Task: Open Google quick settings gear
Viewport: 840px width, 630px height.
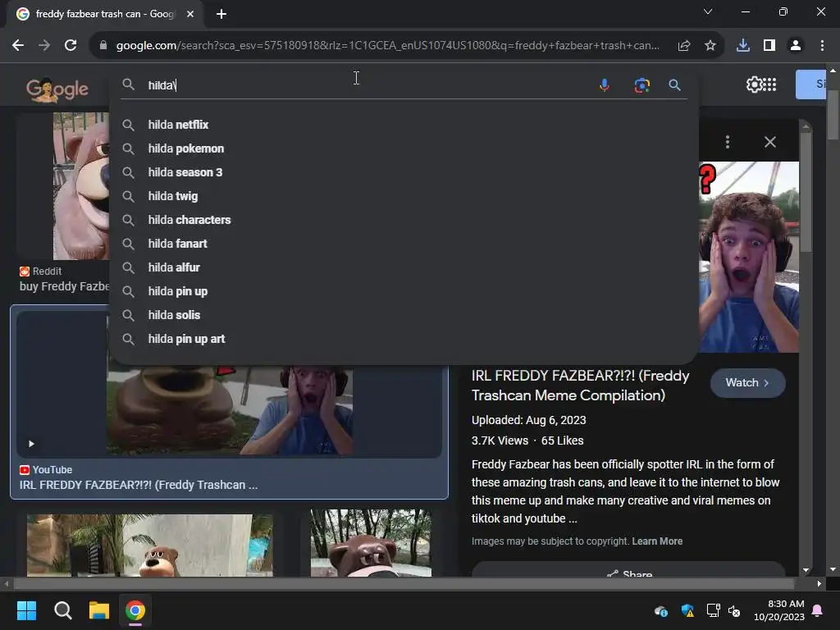Action: [x=754, y=84]
